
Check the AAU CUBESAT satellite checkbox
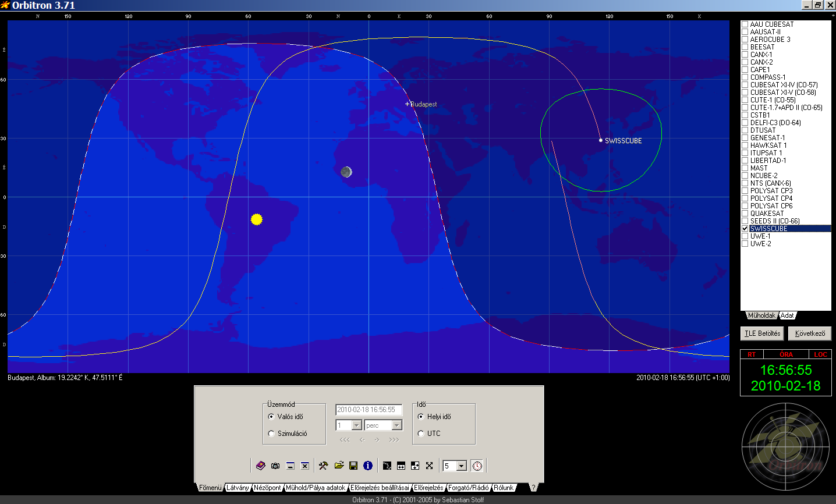[x=745, y=24]
